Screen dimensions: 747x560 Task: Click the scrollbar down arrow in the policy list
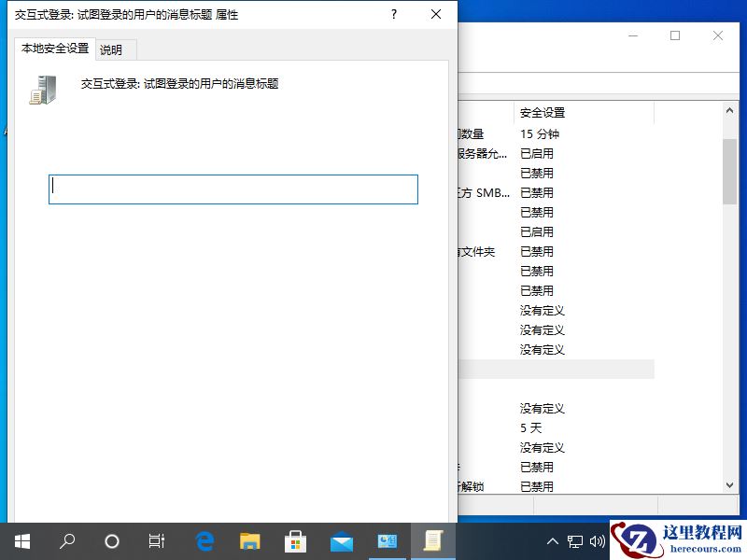[730, 483]
